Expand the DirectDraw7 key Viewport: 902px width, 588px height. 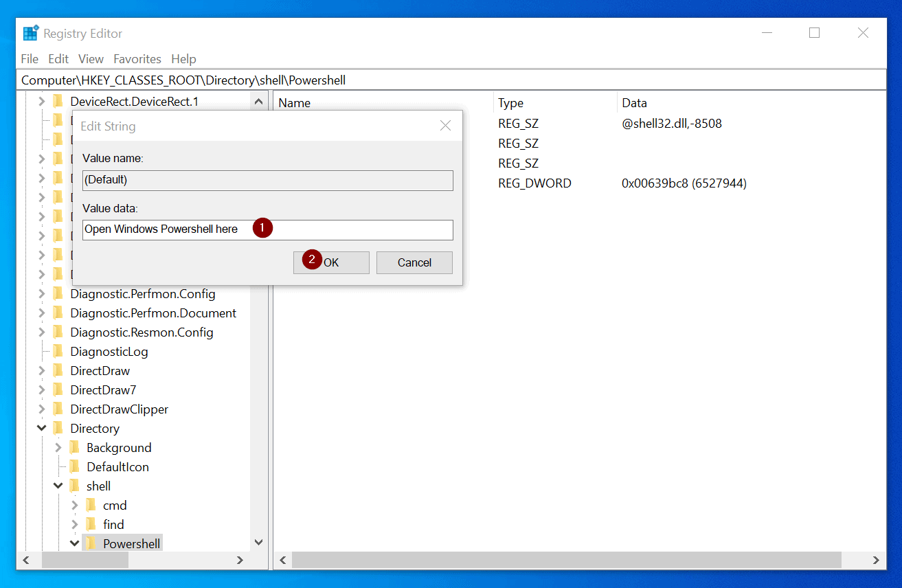41,390
